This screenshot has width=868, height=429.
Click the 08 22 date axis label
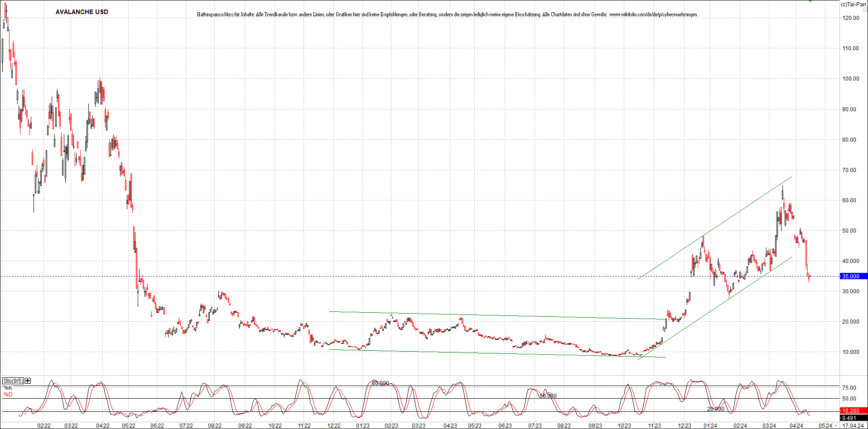[x=215, y=426]
